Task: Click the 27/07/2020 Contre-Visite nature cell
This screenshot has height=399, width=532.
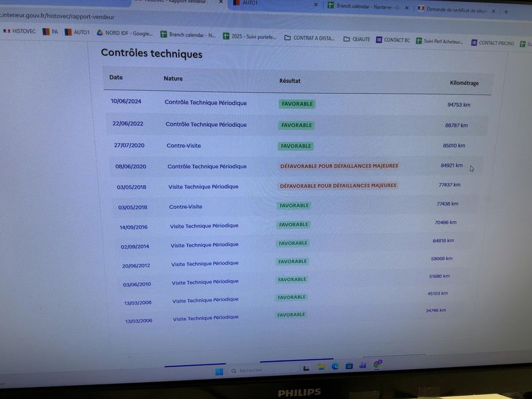Action: point(184,146)
